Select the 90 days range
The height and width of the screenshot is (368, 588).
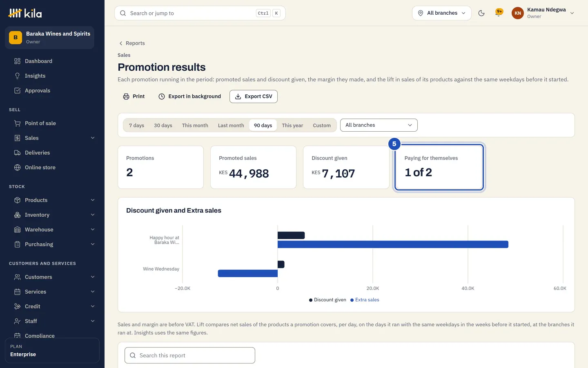coord(263,126)
